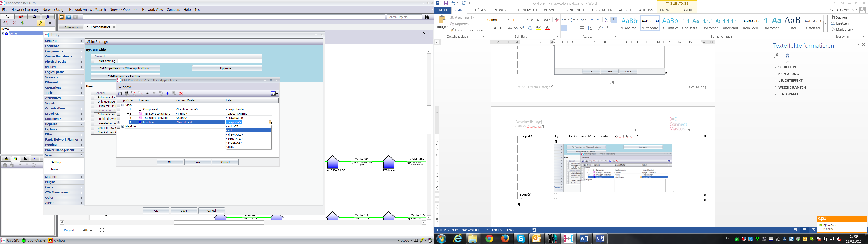Screen dimensions: 868x244
Task: Click the Save icon in Word title bar
Action: pyautogui.click(x=446, y=3)
